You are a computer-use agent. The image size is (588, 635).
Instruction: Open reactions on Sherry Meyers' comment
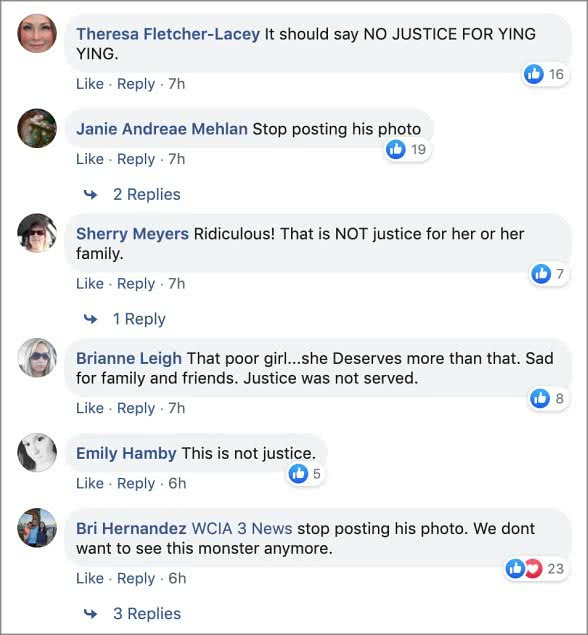(x=548, y=274)
